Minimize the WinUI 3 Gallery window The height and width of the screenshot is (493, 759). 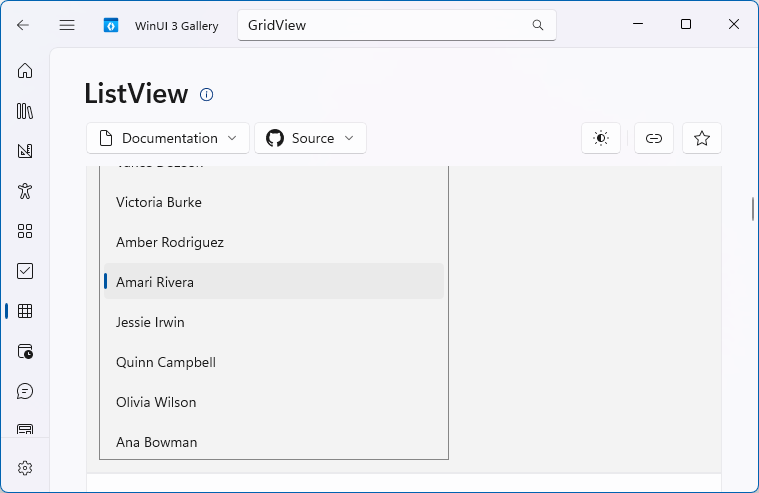tap(638, 24)
